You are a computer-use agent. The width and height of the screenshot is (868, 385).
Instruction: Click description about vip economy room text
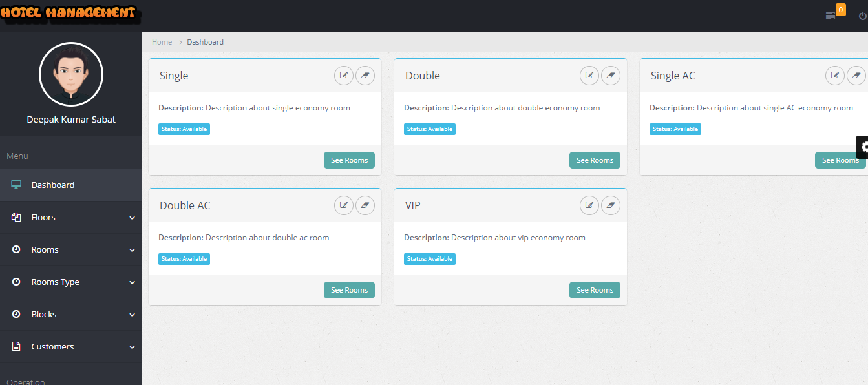tap(518, 238)
